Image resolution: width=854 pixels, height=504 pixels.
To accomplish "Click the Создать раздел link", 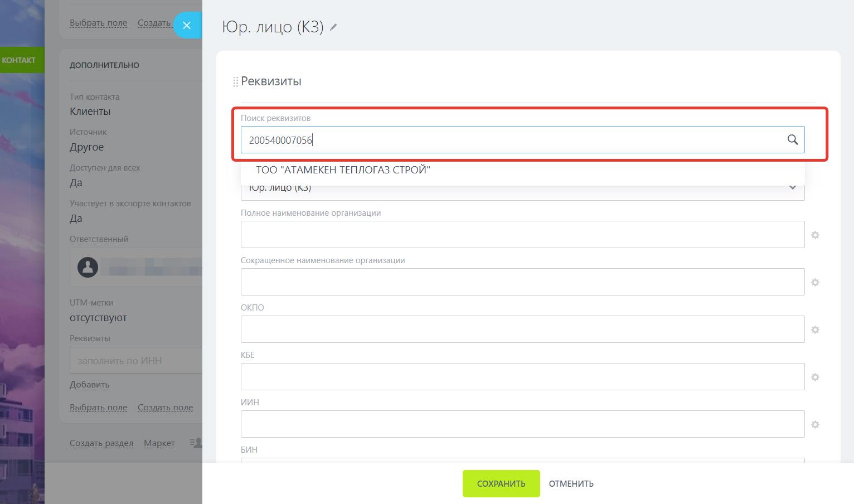I will [101, 443].
